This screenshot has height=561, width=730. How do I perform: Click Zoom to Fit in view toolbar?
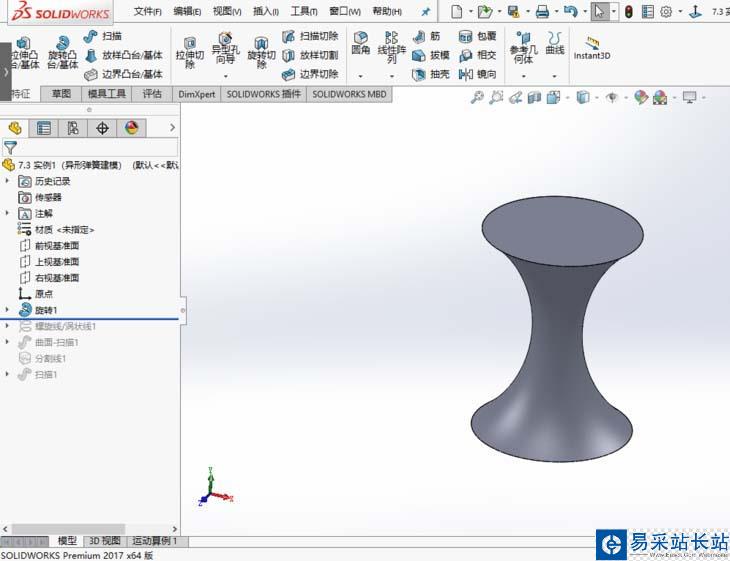477,97
